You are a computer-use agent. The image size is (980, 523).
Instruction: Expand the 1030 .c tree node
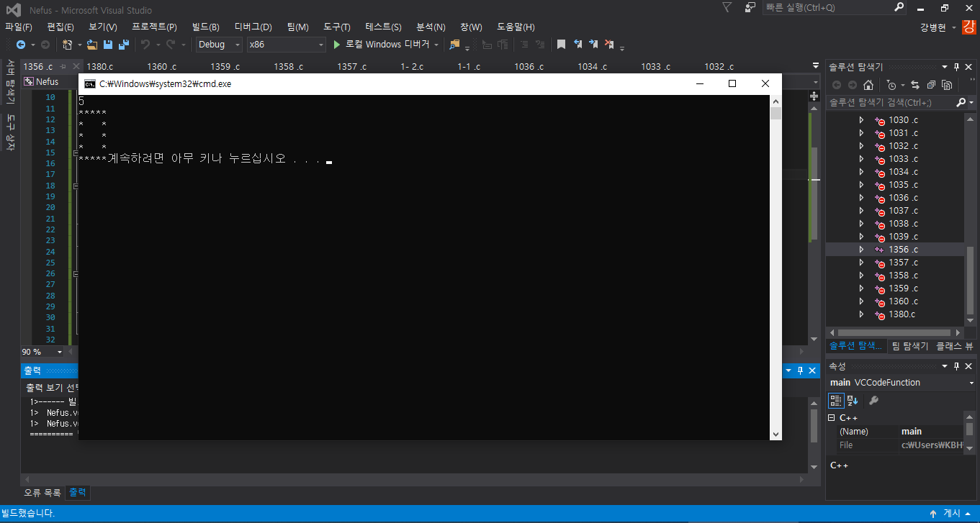click(860, 120)
